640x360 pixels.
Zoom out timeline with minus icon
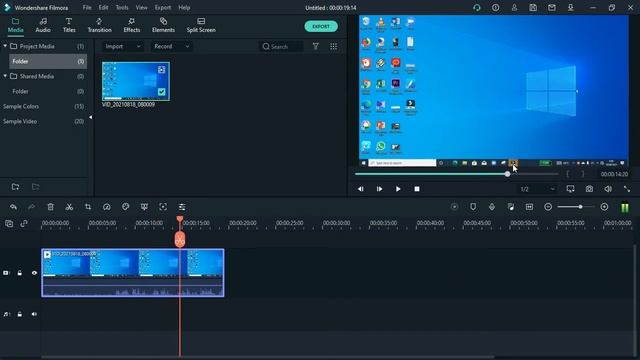(548, 207)
